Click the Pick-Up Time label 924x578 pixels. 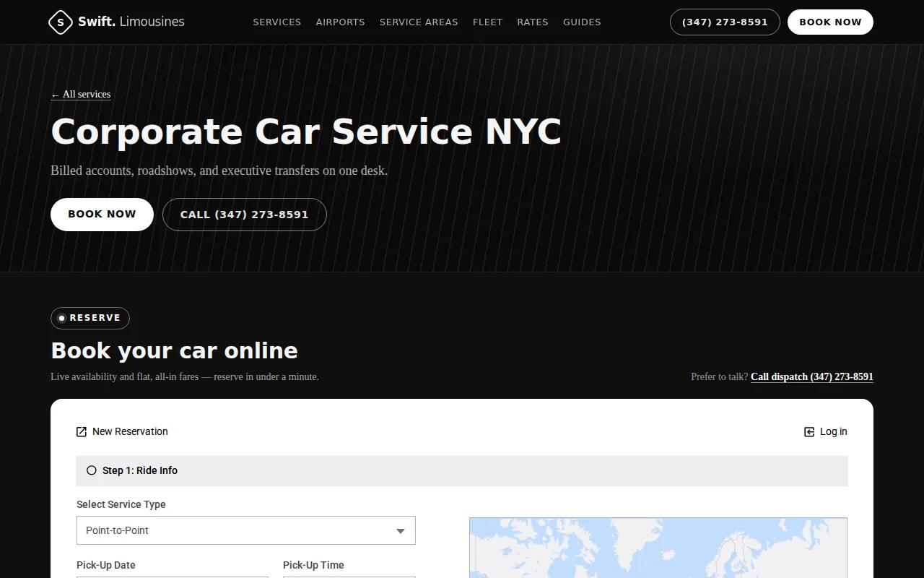point(313,565)
